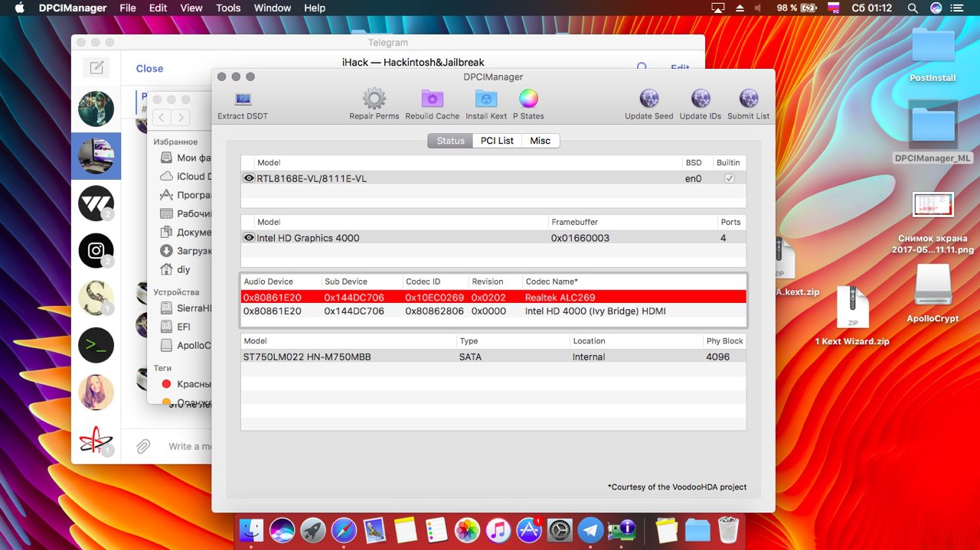Open iTunes from the Dock
The image size is (980, 550).
point(498,530)
